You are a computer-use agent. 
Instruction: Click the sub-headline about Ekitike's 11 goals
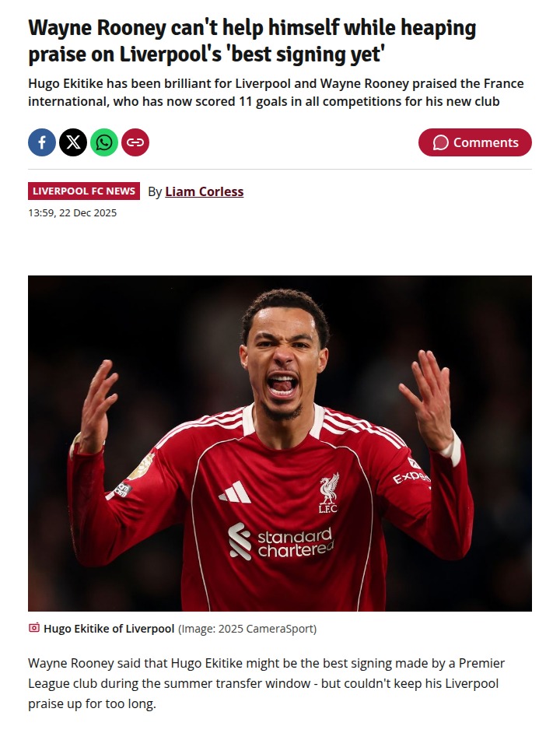click(276, 93)
